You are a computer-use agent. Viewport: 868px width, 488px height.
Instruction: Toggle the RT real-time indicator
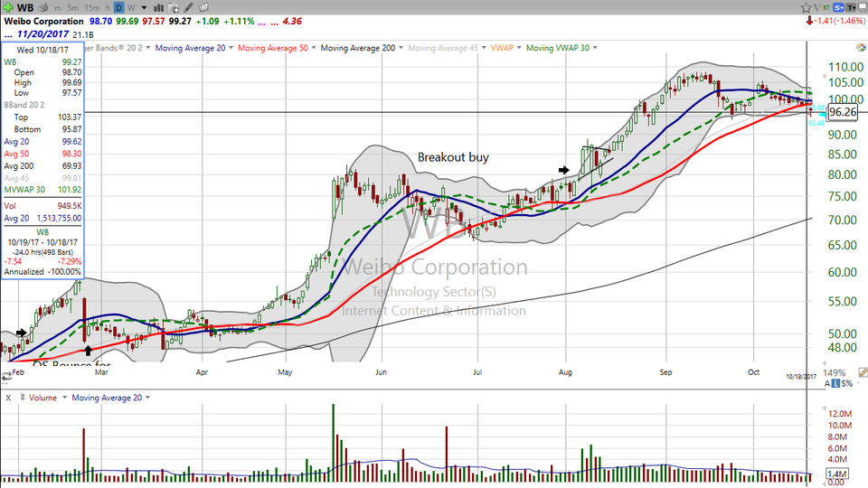click(x=826, y=8)
